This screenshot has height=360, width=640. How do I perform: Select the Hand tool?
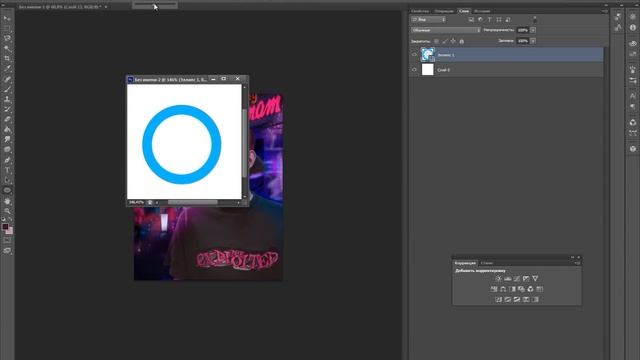(7, 201)
